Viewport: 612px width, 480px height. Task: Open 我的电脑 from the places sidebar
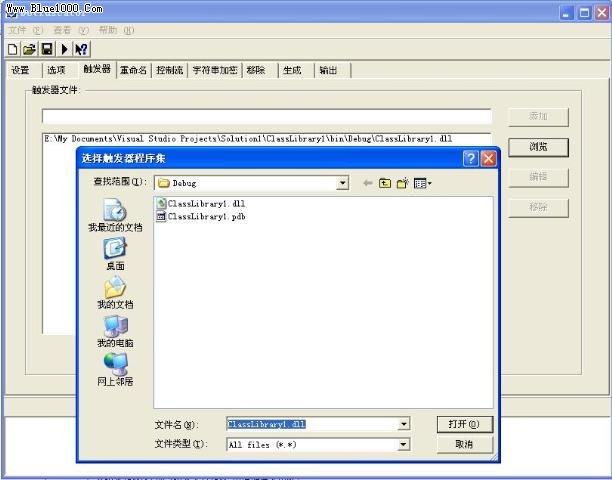tap(115, 331)
